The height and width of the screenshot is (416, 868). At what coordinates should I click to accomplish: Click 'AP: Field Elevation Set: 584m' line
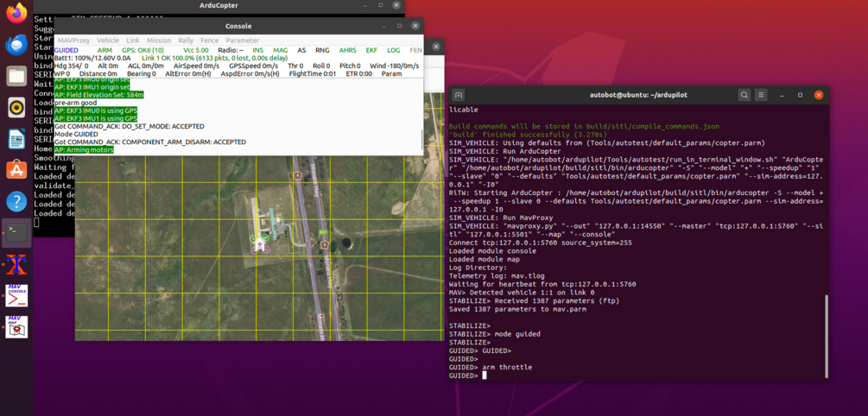(99, 95)
